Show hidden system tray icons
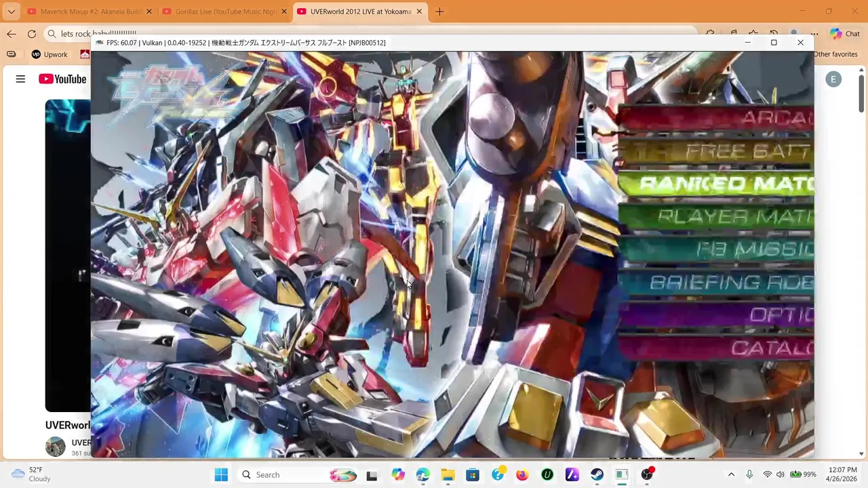868x488 pixels. [x=731, y=474]
